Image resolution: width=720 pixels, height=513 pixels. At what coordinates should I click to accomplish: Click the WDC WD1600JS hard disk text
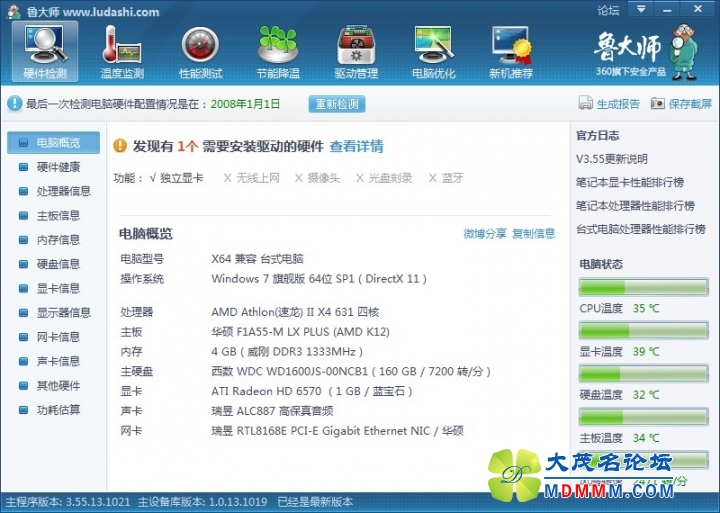click(x=351, y=372)
